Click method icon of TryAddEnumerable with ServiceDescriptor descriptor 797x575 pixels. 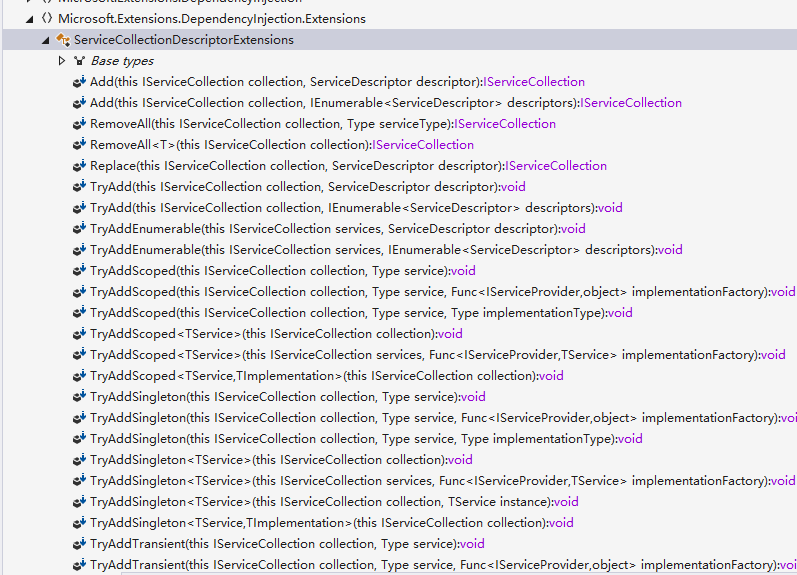click(x=79, y=229)
